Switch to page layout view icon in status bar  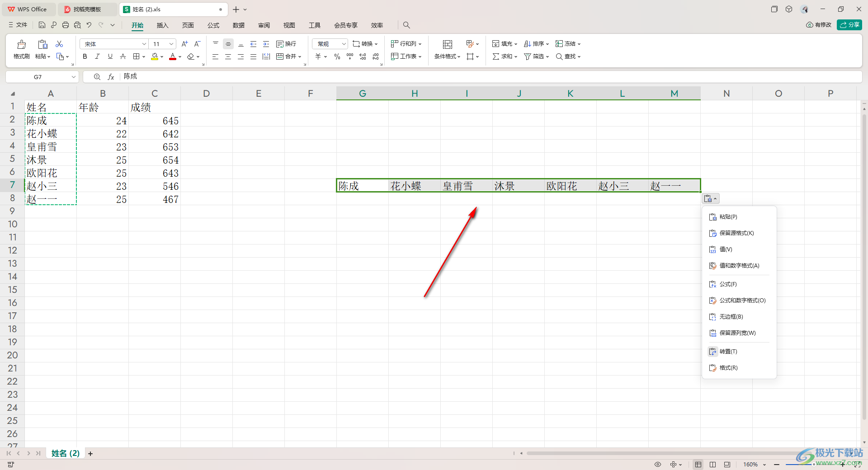pyautogui.click(x=712, y=465)
